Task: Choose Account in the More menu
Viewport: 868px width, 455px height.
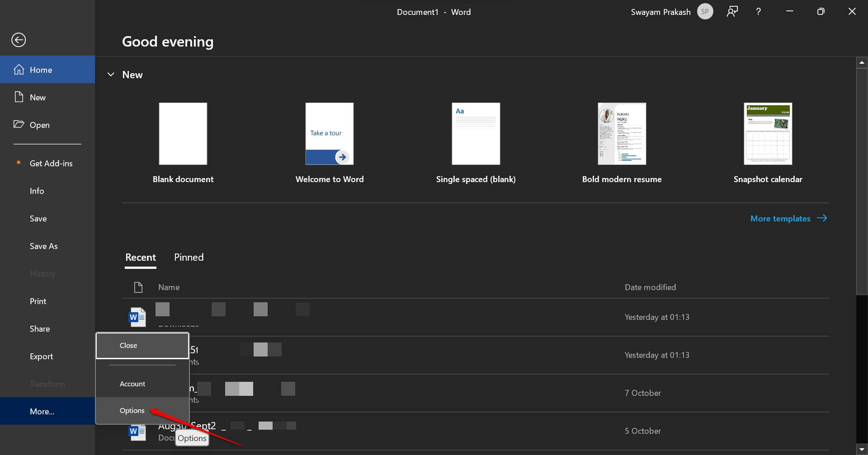Action: click(132, 384)
